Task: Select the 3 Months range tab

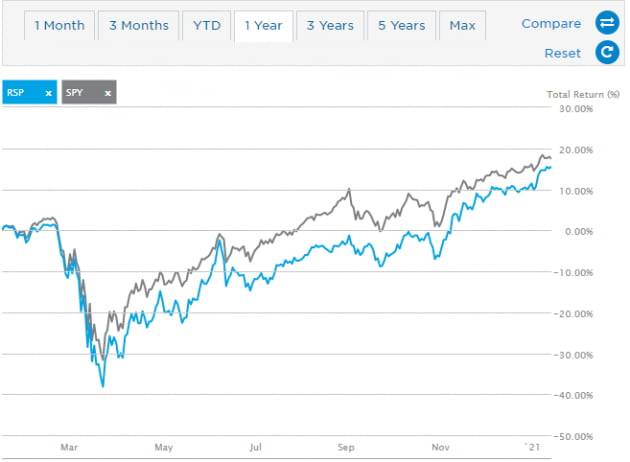Action: tap(138, 25)
